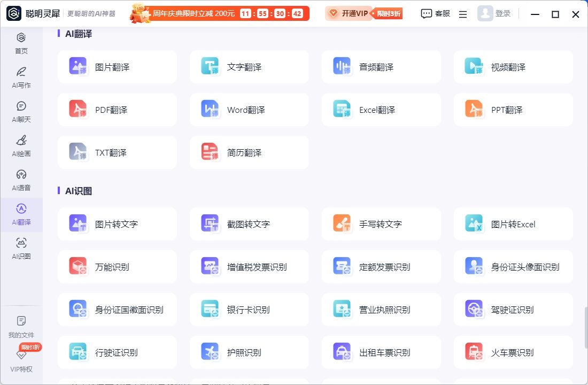This screenshot has height=385, width=588.
Task: Click the AI识图 section heading
Action: [x=79, y=191]
